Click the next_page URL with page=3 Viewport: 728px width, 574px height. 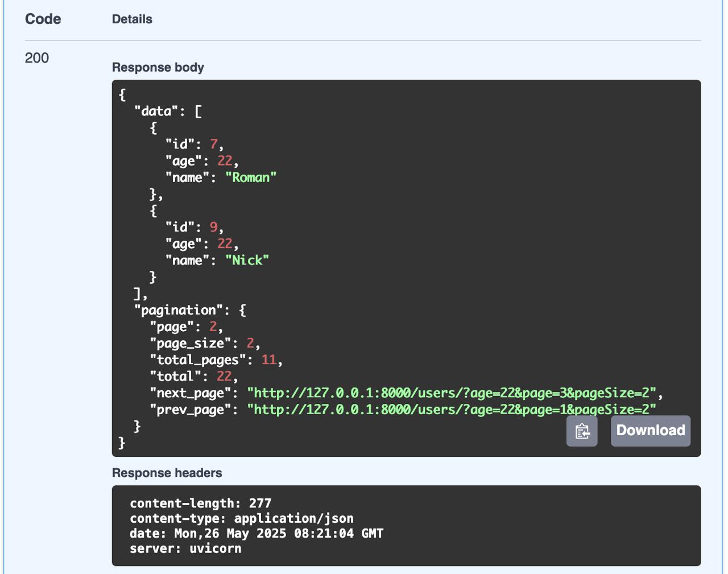point(451,393)
